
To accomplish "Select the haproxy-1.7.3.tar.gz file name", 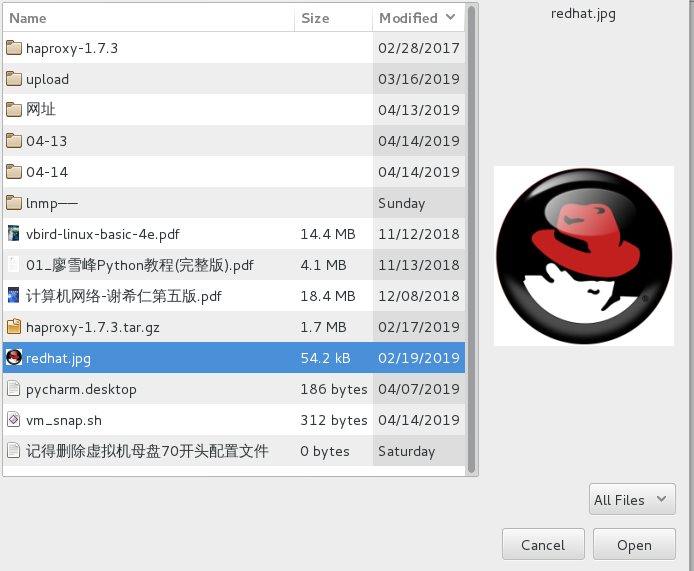I will tap(93, 327).
